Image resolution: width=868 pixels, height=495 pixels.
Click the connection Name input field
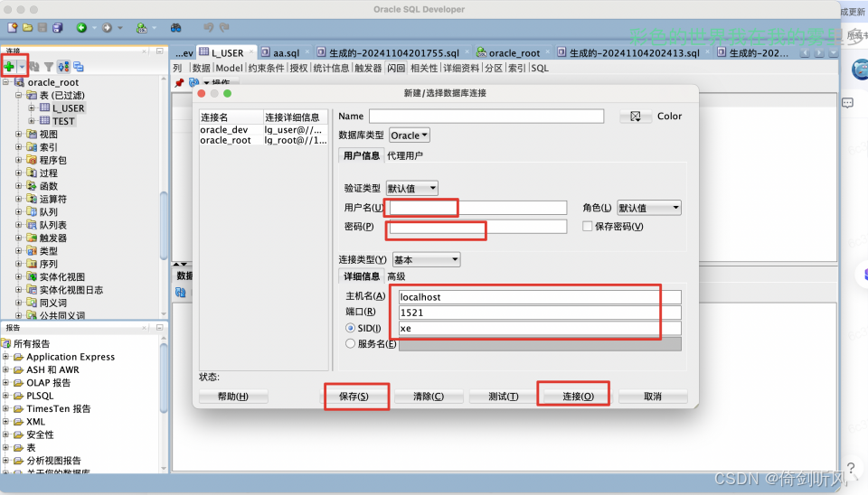click(486, 117)
